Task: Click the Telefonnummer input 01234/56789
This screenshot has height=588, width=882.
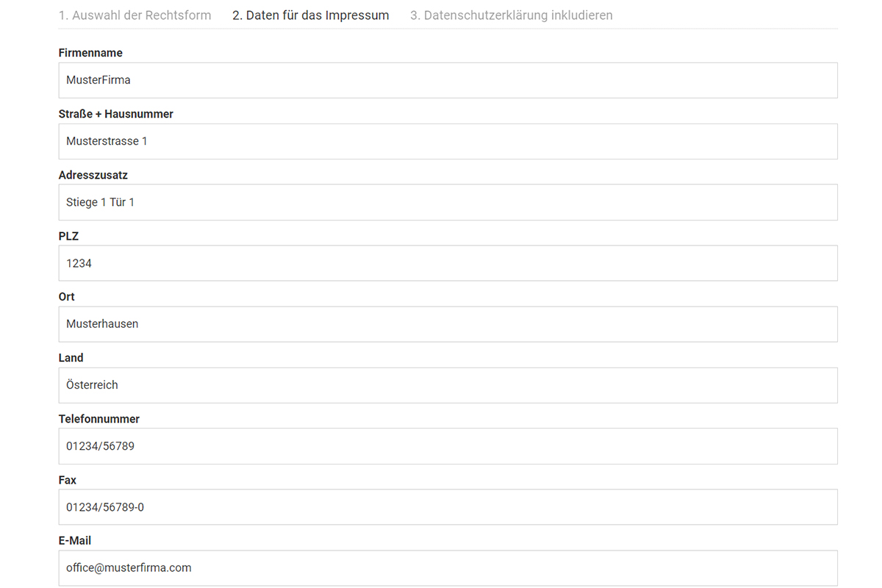Action: click(448, 446)
